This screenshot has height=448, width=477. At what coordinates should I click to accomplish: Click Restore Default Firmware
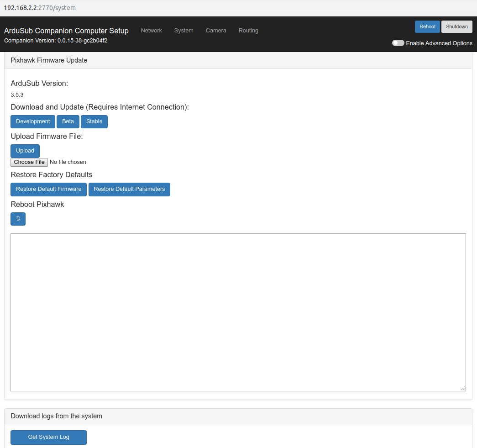coord(49,190)
